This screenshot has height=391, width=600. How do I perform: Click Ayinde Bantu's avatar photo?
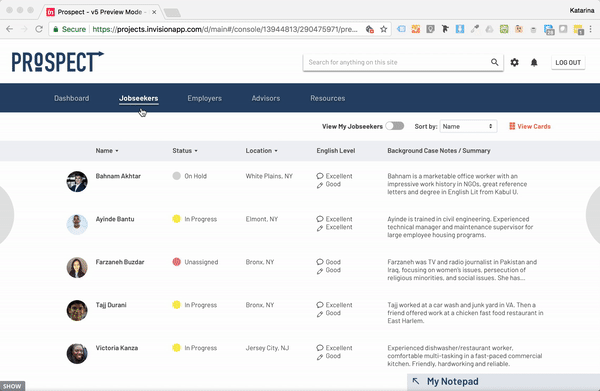point(77,224)
